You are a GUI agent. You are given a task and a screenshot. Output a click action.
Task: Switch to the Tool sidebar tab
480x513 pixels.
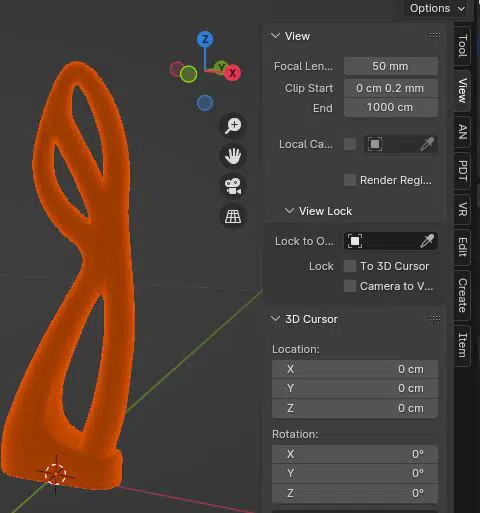point(462,46)
